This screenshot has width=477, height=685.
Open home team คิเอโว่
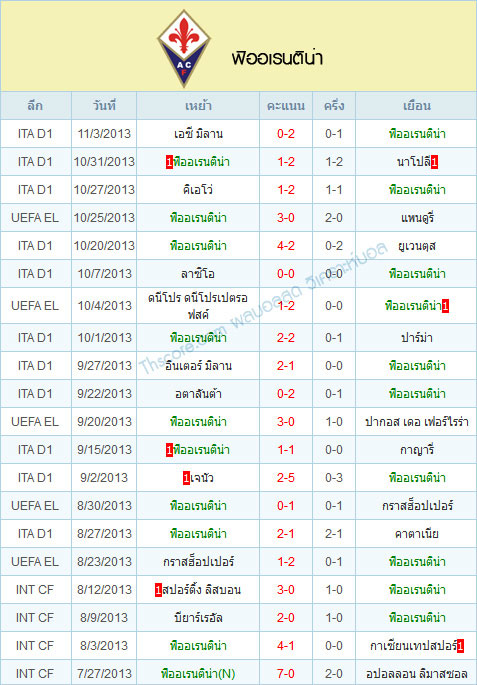click(x=198, y=190)
